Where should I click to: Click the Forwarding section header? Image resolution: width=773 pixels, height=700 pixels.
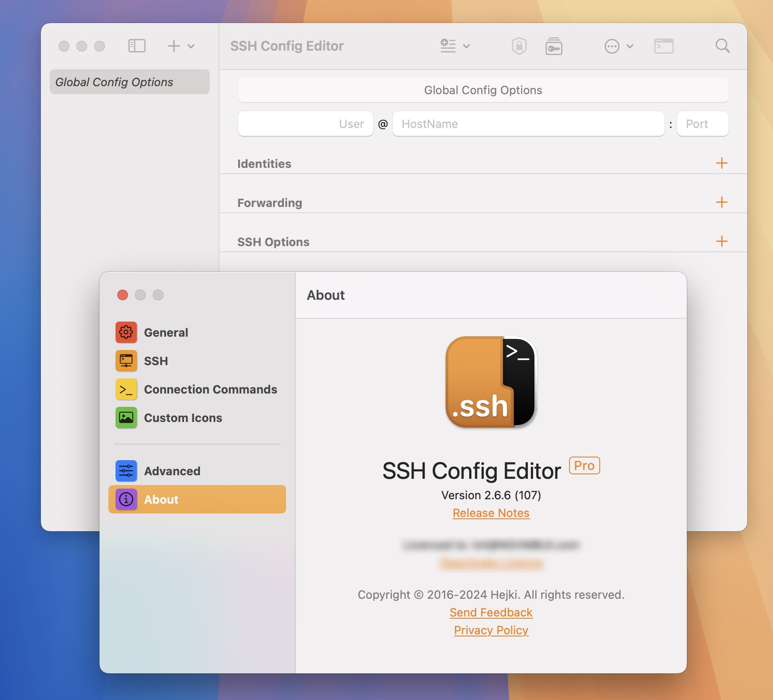pyautogui.click(x=270, y=203)
